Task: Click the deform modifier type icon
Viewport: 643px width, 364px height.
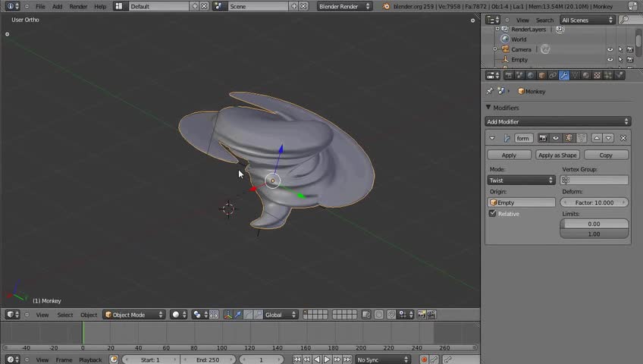Action: (x=507, y=138)
